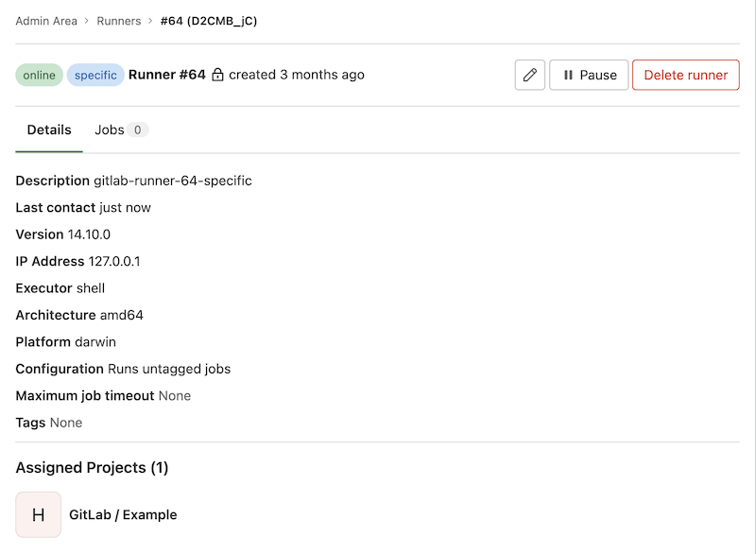Click the blue specific runner type badge

(95, 75)
